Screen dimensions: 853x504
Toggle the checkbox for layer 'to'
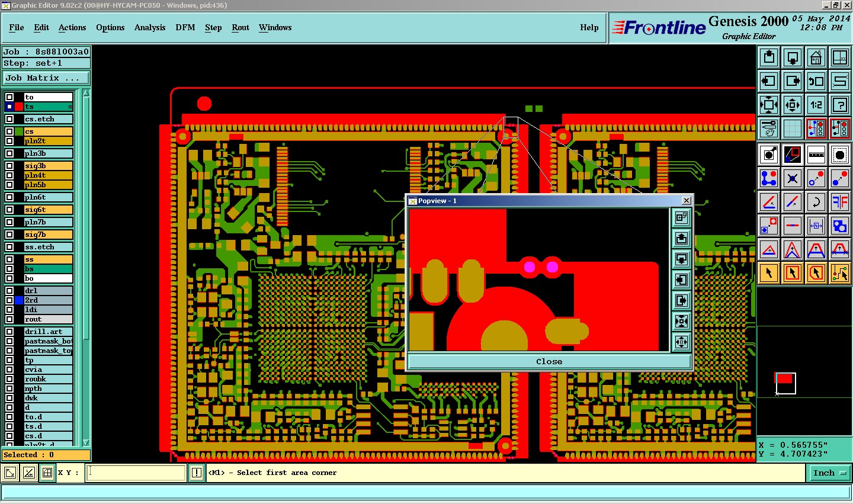[9, 97]
